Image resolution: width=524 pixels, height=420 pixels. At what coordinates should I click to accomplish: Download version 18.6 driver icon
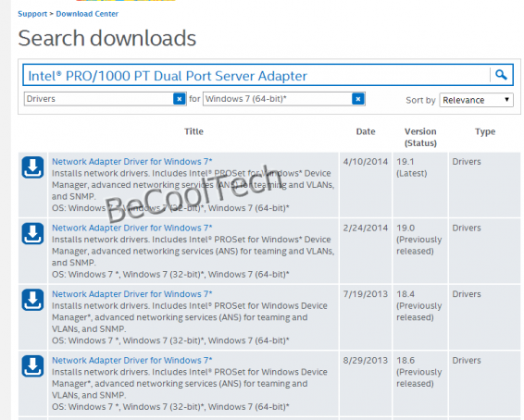tap(32, 366)
